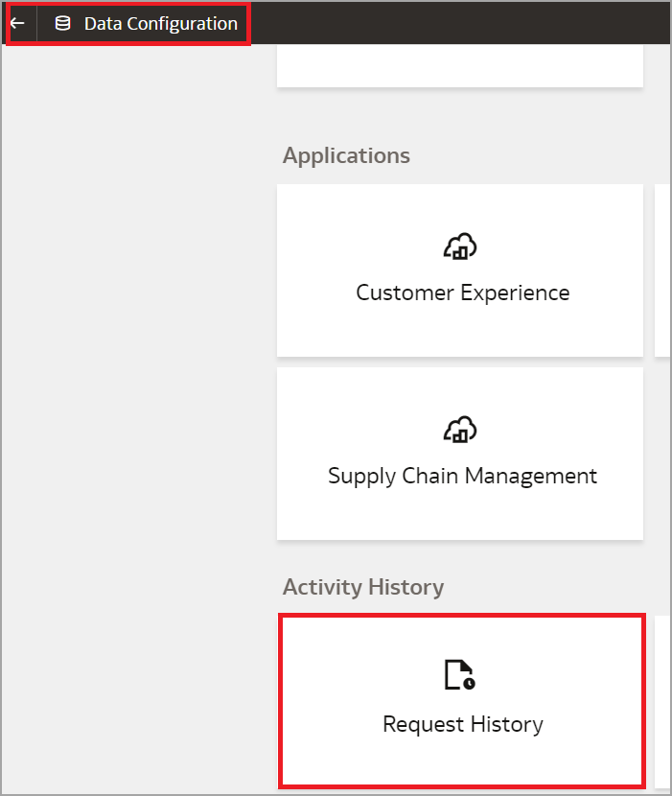Click the Customer Experience cloud icon

(x=460, y=246)
